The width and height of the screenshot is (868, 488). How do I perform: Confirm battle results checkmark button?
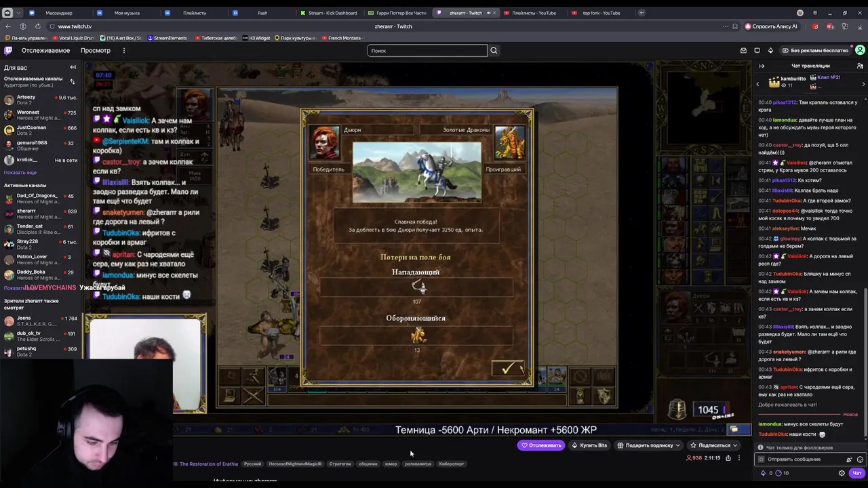[x=508, y=368]
